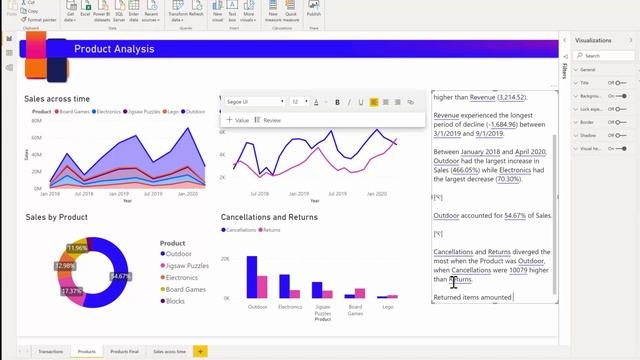The width and height of the screenshot is (640, 360).
Task: Center text in text box toolbar
Action: (x=386, y=102)
